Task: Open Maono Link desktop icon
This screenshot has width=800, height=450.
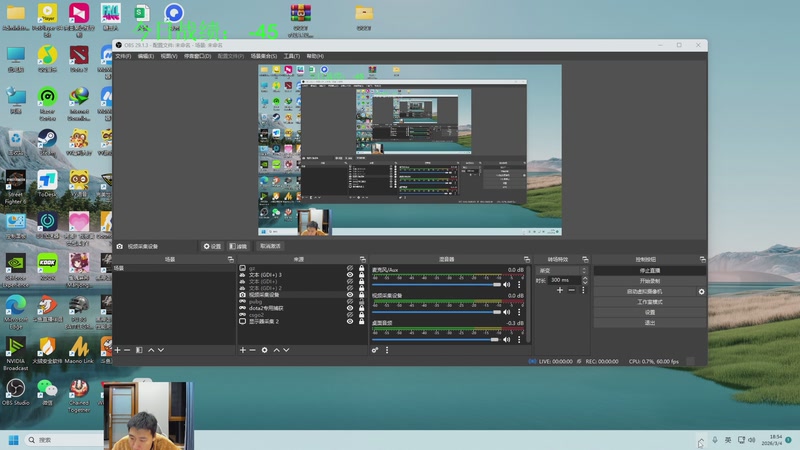Action: pos(79,351)
